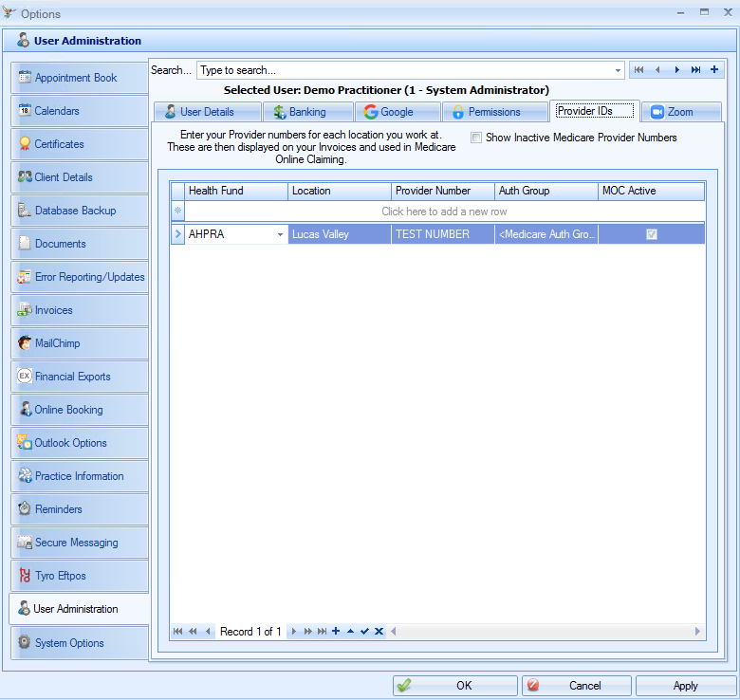Open the AHPRA Health Fund dropdown
This screenshot has width=740, height=700.
280,234
